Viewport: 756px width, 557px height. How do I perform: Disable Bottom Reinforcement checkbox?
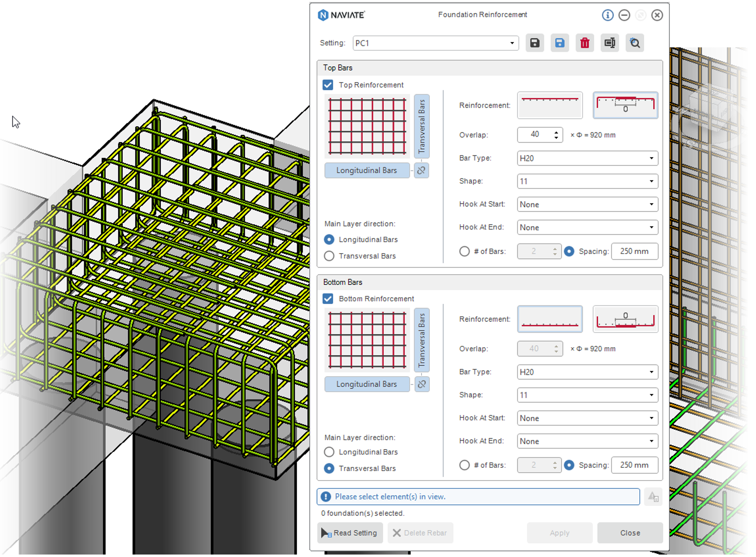coord(328,299)
